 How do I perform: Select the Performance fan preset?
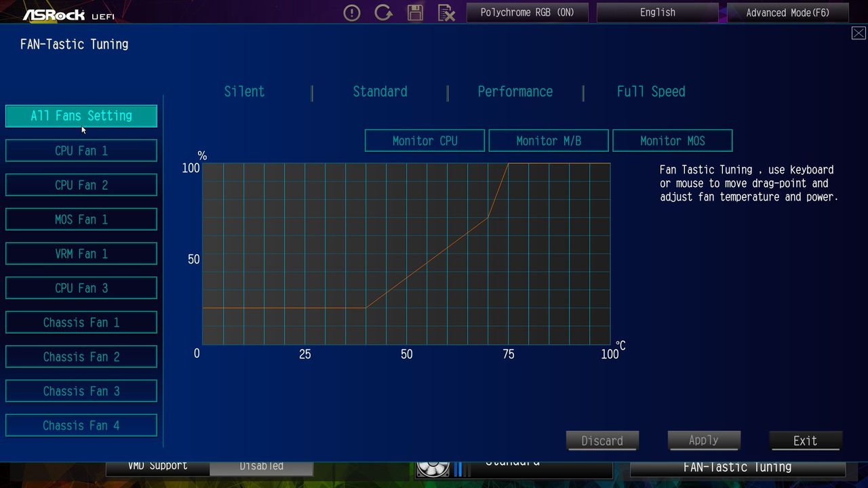[x=515, y=91]
